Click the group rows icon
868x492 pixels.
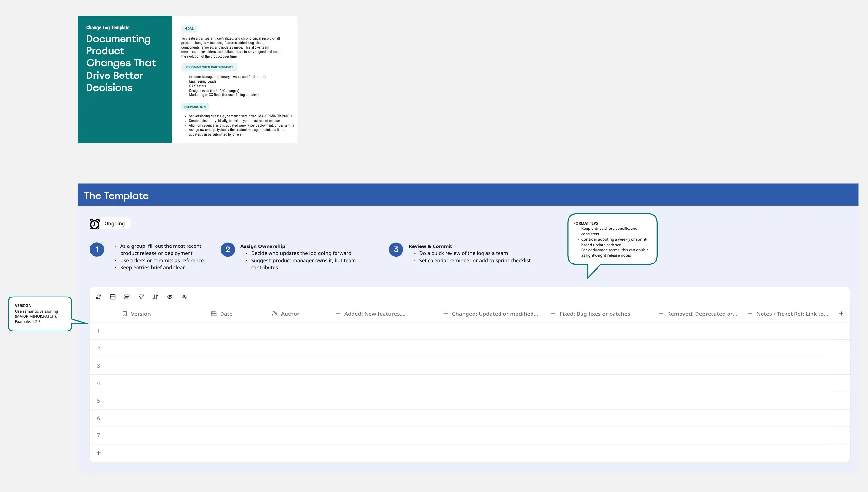pos(127,297)
